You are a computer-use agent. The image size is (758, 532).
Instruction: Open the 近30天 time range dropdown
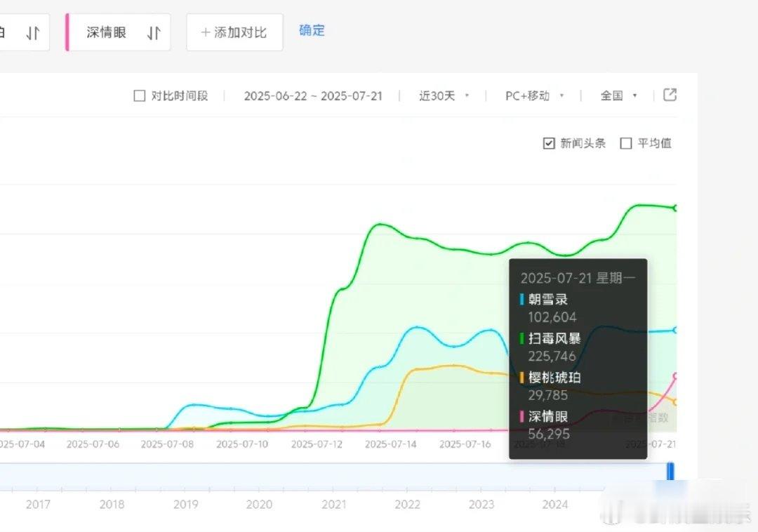click(x=444, y=95)
